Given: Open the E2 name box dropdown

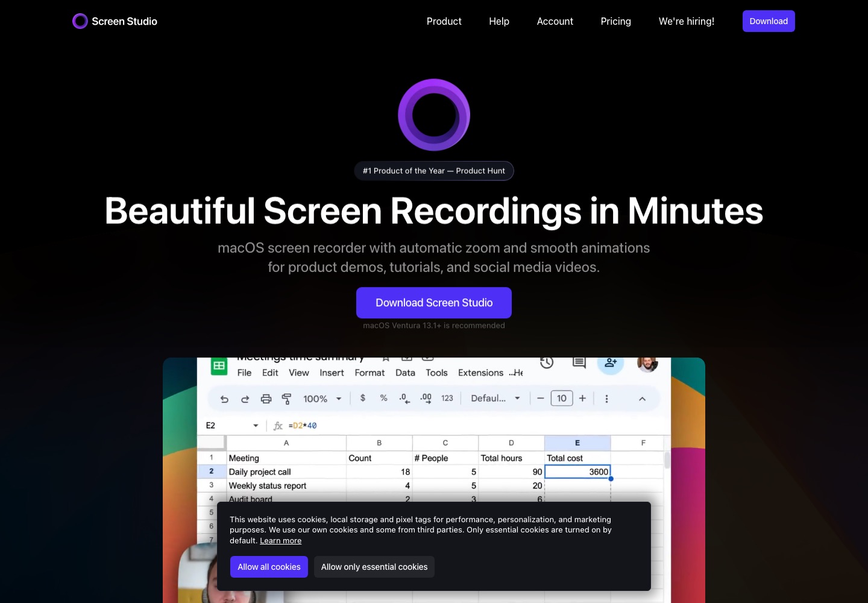Looking at the screenshot, I should 256,426.
